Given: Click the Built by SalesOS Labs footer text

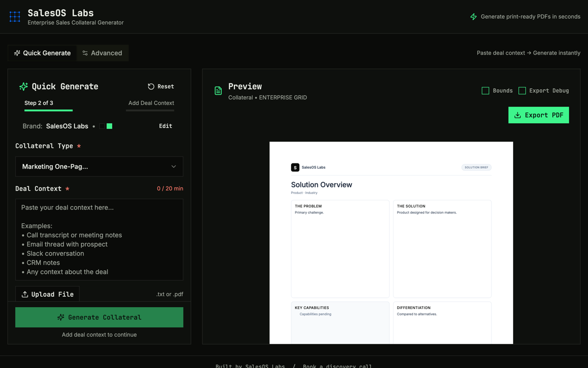Looking at the screenshot, I should (250, 366).
